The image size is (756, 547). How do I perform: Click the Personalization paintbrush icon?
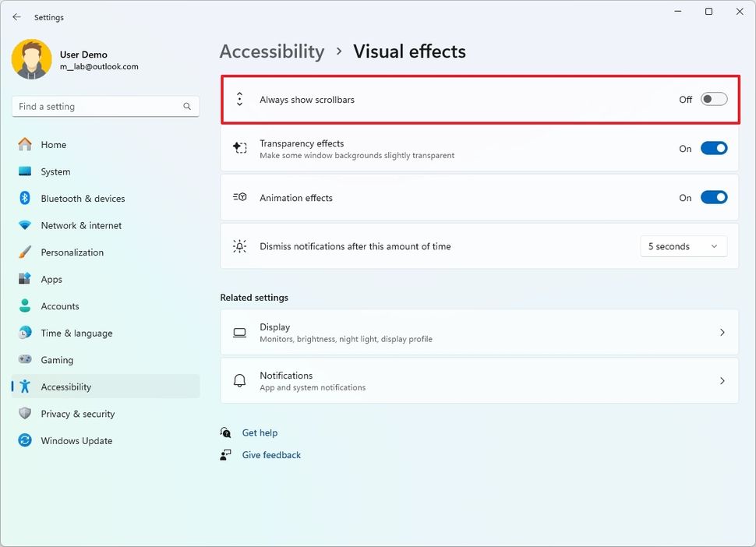[x=24, y=252]
